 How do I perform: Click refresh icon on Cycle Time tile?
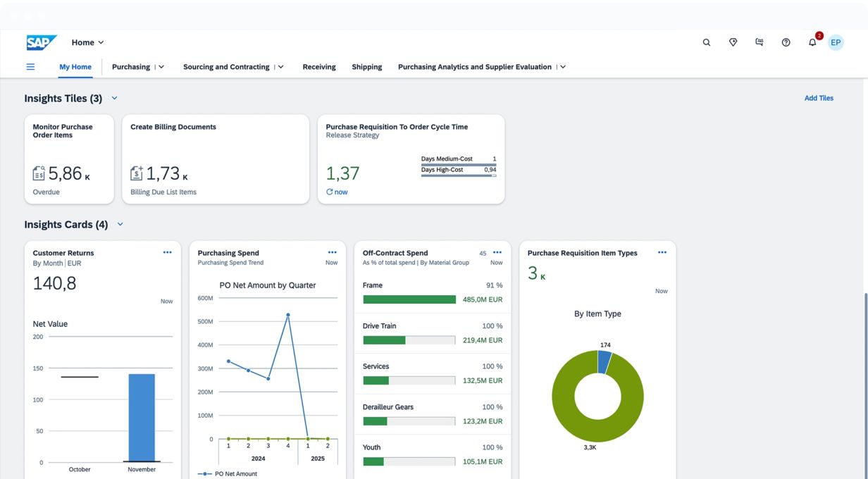pos(330,192)
